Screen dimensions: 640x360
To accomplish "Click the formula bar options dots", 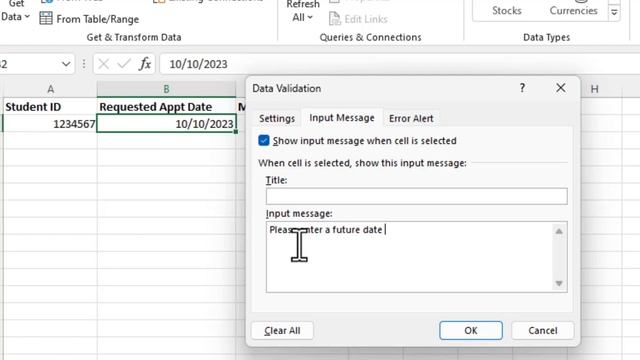I will (x=84, y=64).
